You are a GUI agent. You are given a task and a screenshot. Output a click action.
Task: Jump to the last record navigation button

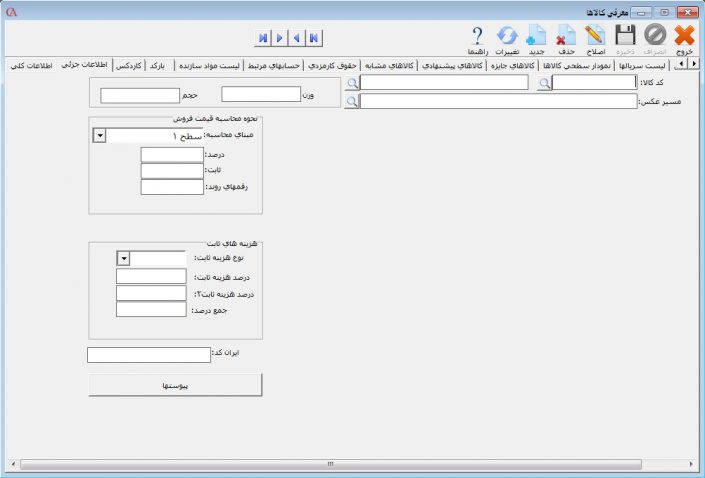pyautogui.click(x=262, y=38)
